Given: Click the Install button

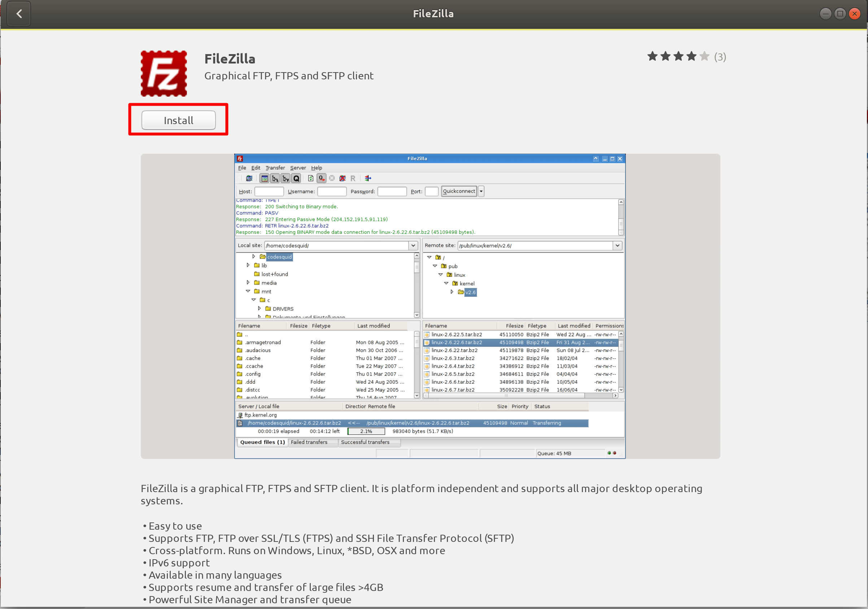Looking at the screenshot, I should pos(178,120).
